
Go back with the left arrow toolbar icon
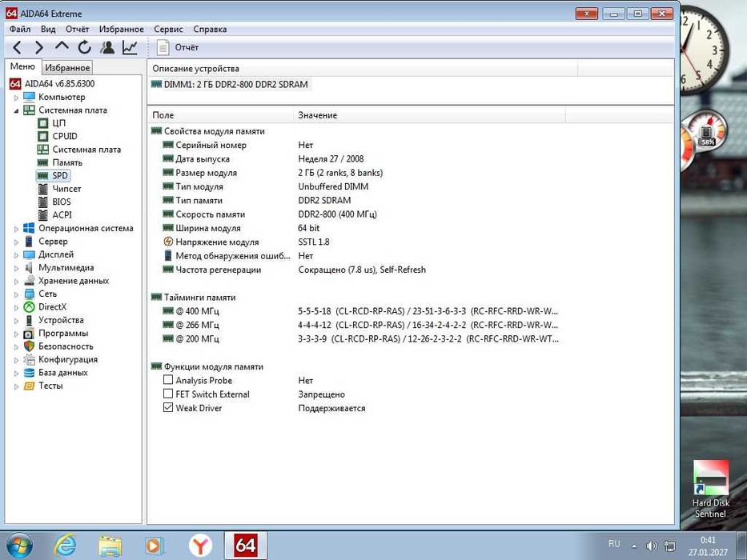point(17,47)
